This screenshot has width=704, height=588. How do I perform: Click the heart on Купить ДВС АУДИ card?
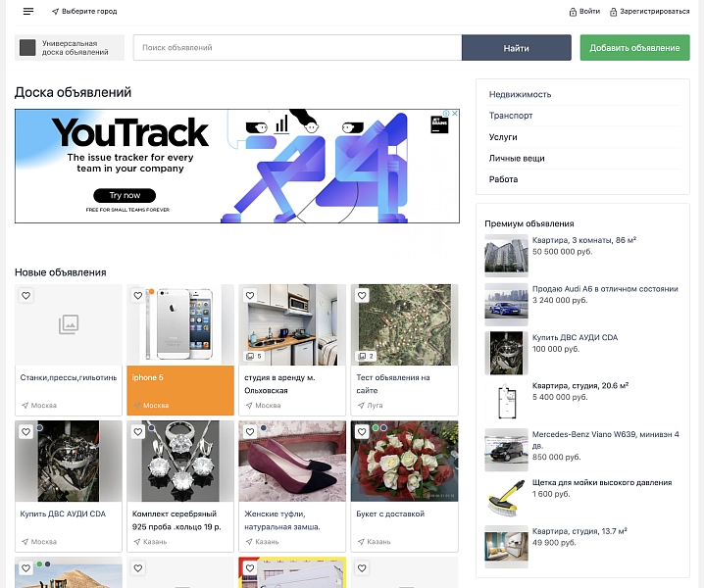[26, 432]
